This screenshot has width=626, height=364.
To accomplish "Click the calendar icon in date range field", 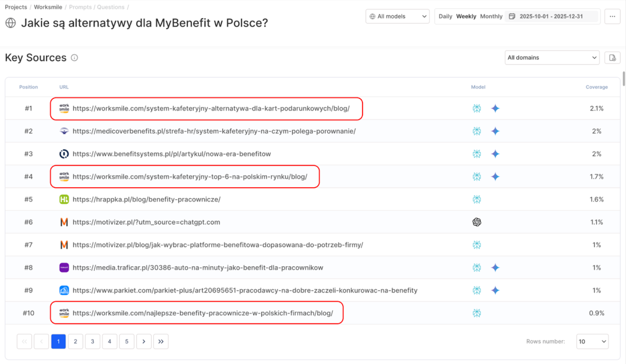I will [512, 16].
